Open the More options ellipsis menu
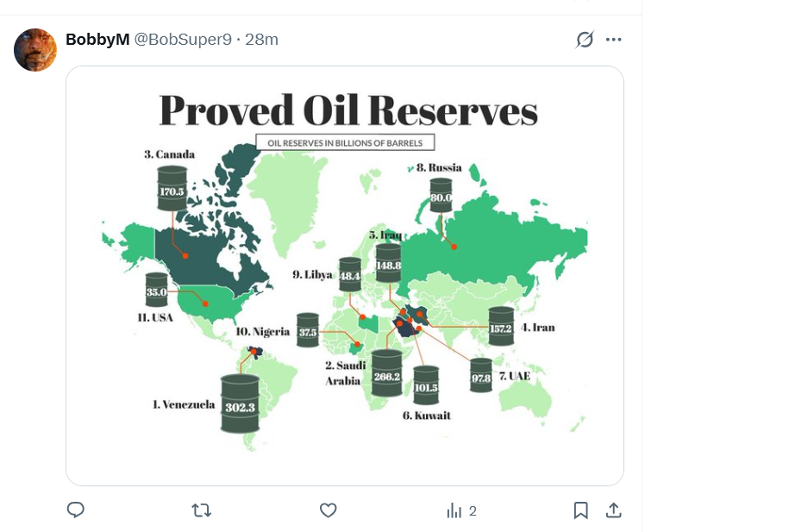 613,40
